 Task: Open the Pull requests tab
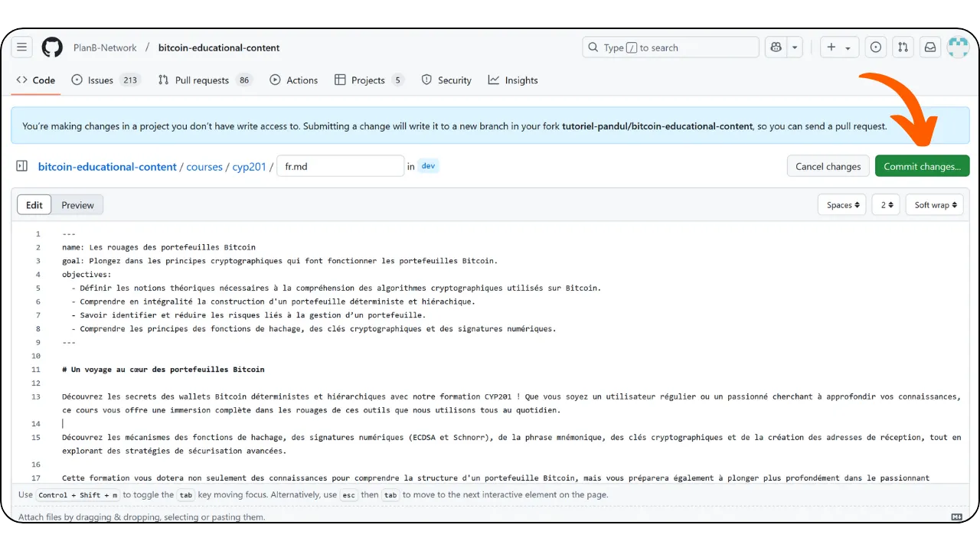tap(204, 80)
